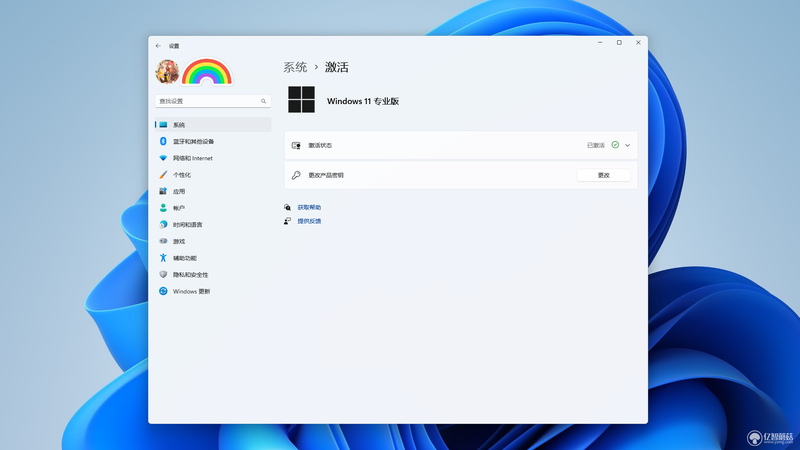Click the feedback person icon
This screenshot has height=450, width=800.
coord(287,221)
